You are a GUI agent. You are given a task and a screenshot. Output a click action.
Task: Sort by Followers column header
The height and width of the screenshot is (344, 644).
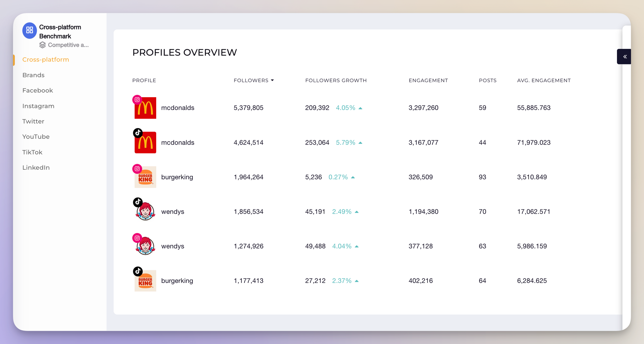[x=251, y=80]
